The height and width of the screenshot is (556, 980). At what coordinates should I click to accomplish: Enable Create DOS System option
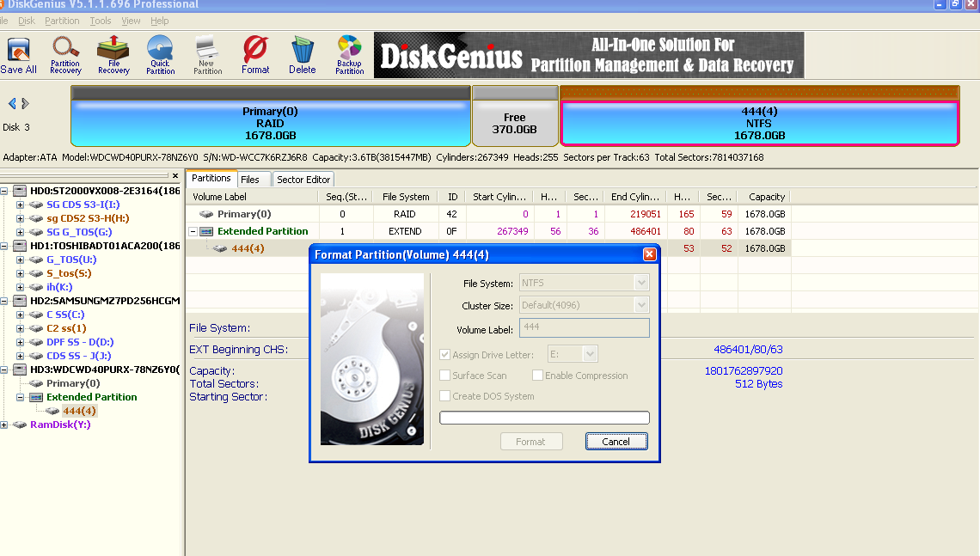[444, 395]
